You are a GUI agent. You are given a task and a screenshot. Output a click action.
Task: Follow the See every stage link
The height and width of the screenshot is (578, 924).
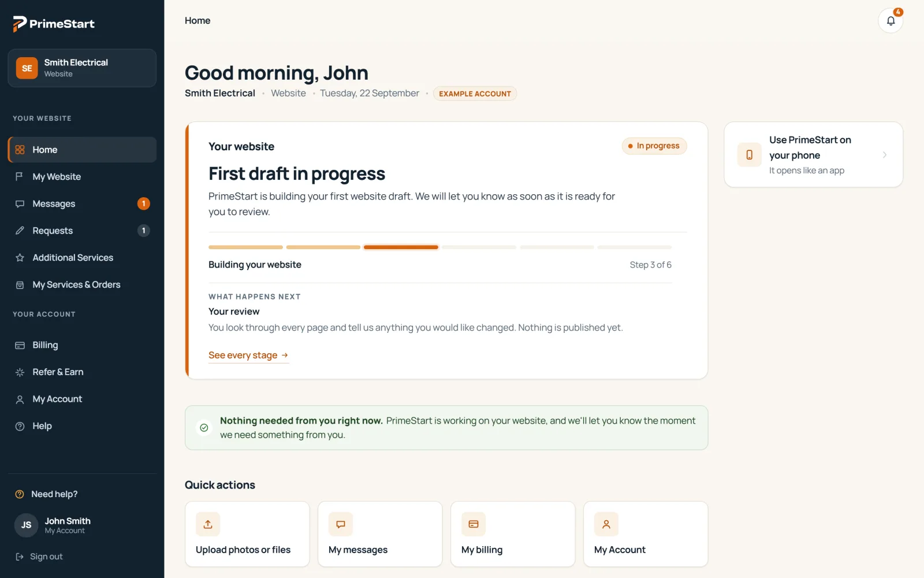tap(248, 355)
